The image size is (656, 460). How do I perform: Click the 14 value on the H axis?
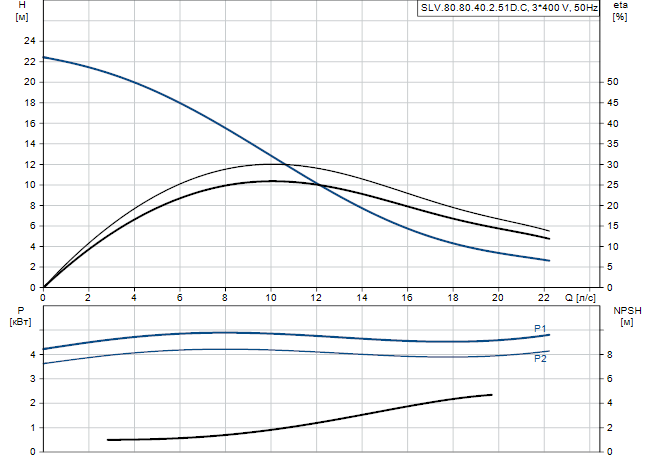(30, 143)
